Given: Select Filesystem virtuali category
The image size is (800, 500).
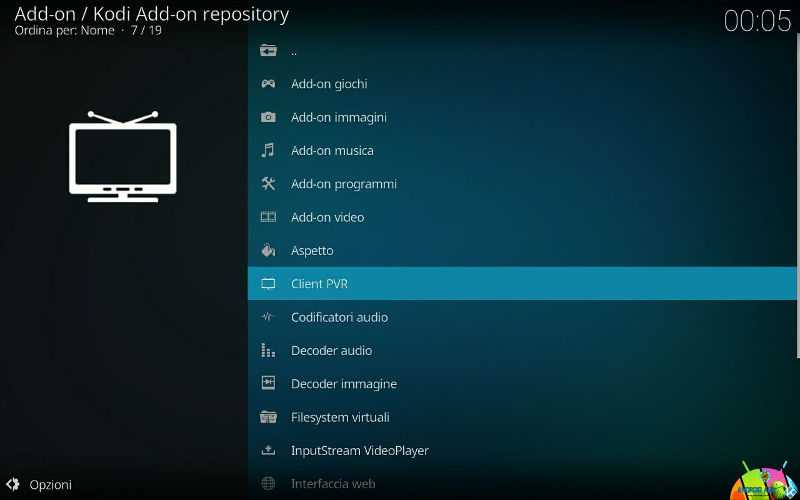Looking at the screenshot, I should pyautogui.click(x=522, y=417).
